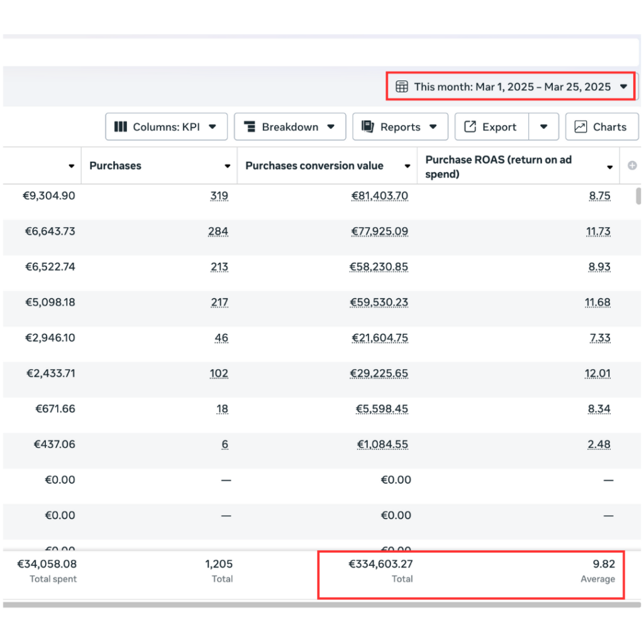Viewport: 644px width, 644px height.
Task: Expand the Columns: KPI dropdown
Action: click(213, 127)
